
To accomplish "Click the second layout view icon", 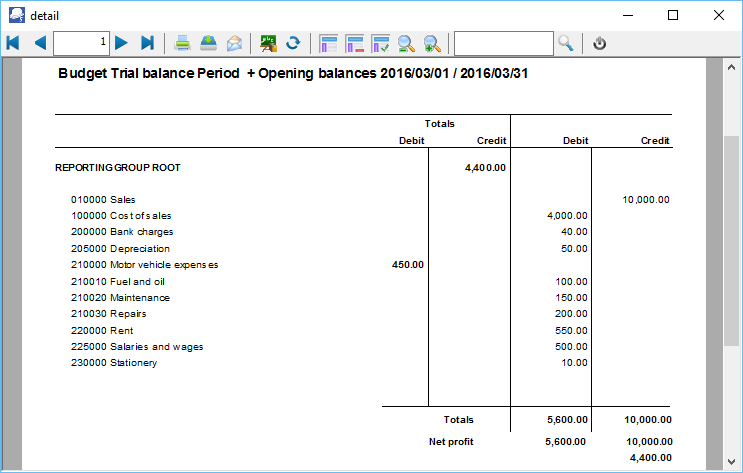I will 354,43.
